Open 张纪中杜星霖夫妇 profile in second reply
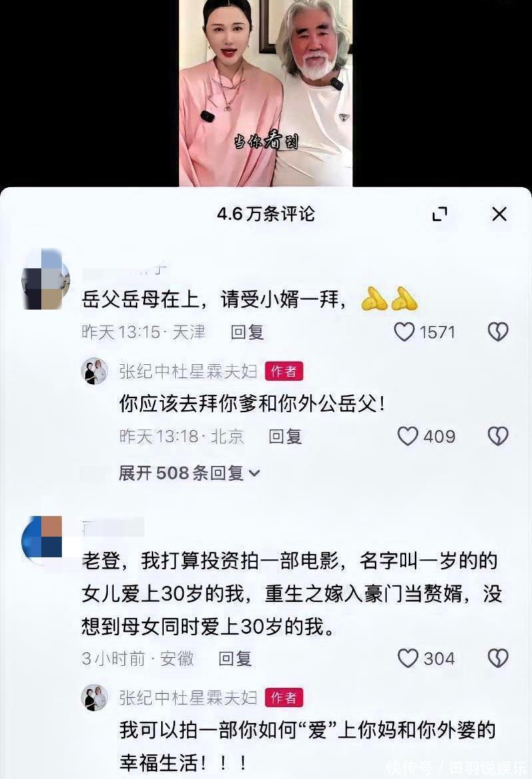The width and height of the screenshot is (532, 779). (x=188, y=698)
